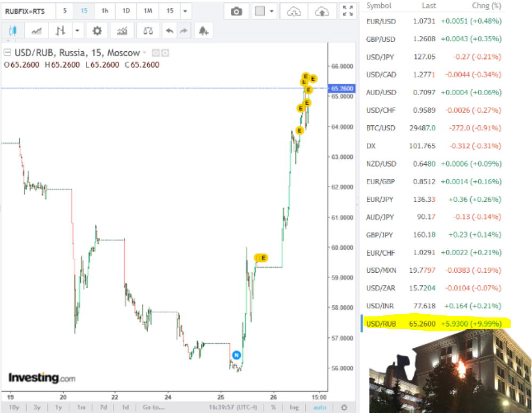Select EUR/GBP row in watchlist
Screen dimensions: 532x413
coord(433,181)
